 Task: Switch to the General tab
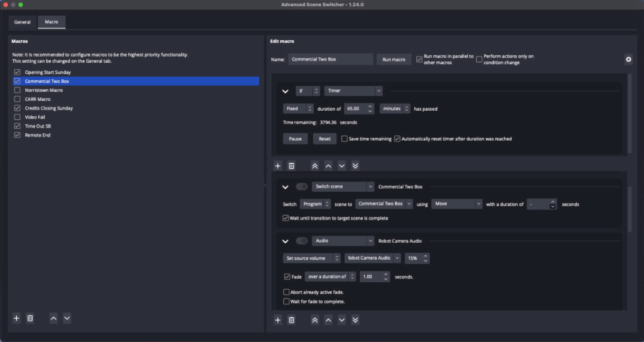(x=22, y=22)
